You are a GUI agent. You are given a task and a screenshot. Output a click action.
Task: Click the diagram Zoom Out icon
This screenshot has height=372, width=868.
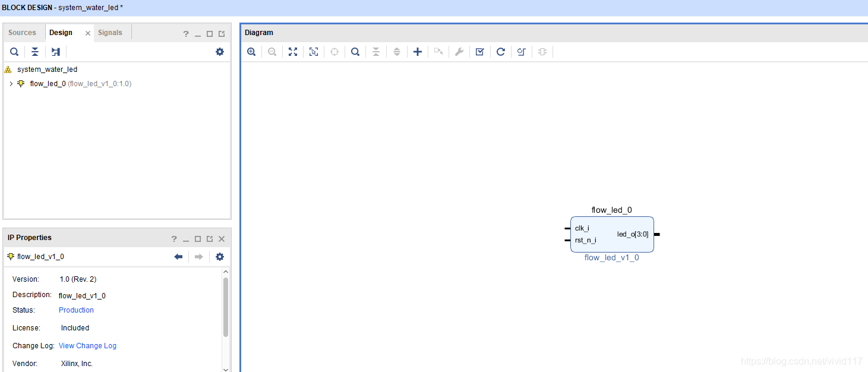272,52
